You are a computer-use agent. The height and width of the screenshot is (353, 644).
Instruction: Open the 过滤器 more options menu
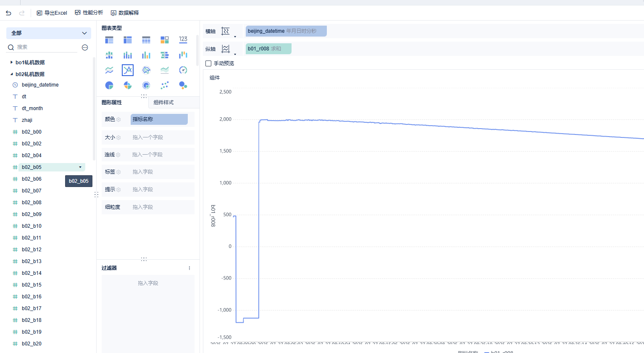coord(189,268)
